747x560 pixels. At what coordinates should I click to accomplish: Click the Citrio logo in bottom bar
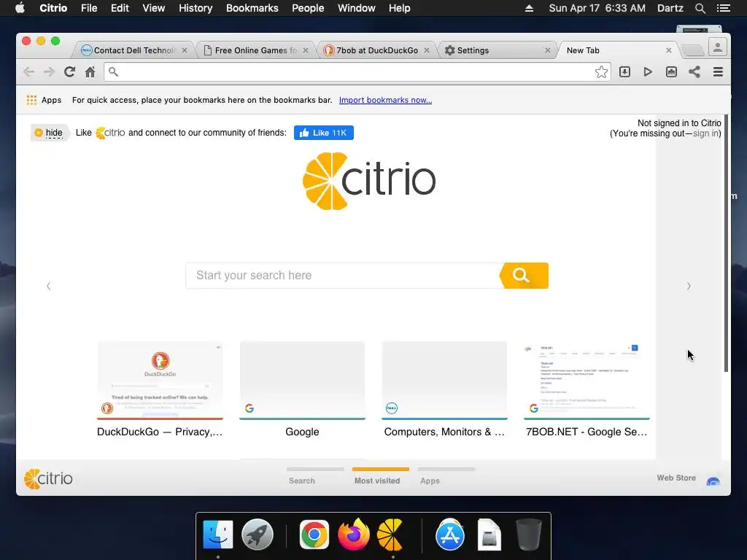[48, 478]
